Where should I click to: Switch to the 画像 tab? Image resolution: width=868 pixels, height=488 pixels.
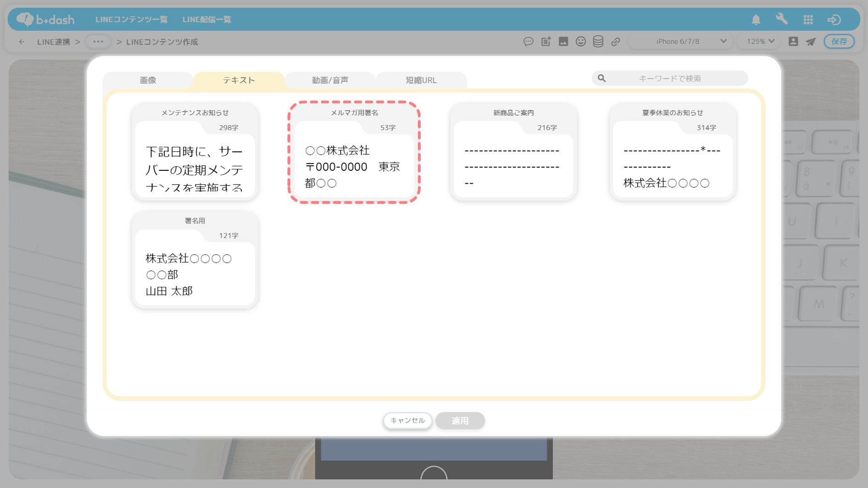[148, 80]
